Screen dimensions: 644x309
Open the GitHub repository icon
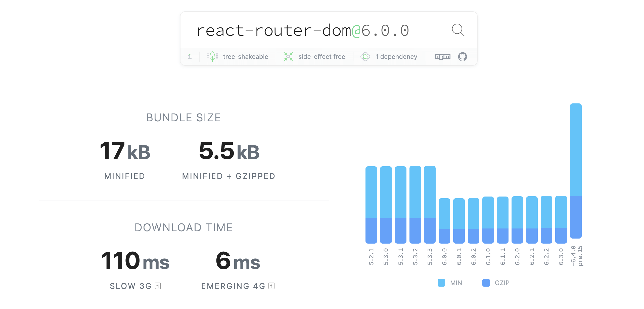(462, 57)
